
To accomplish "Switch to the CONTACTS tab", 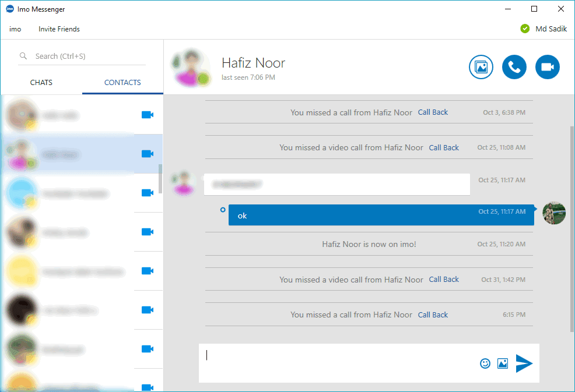I will [122, 83].
